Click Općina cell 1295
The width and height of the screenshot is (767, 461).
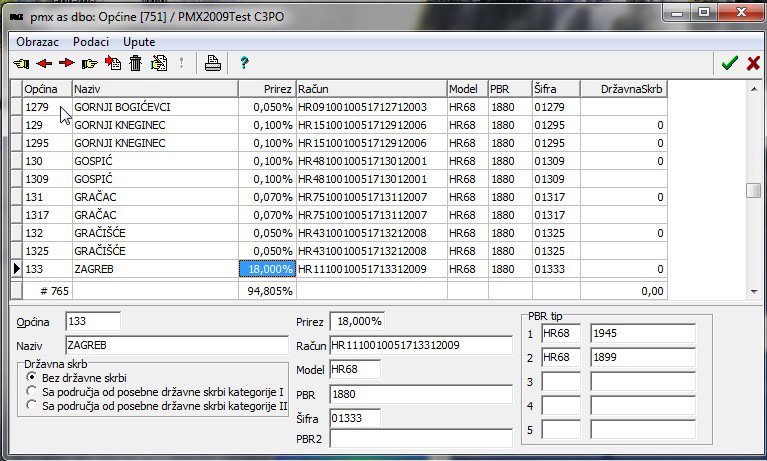(47, 143)
